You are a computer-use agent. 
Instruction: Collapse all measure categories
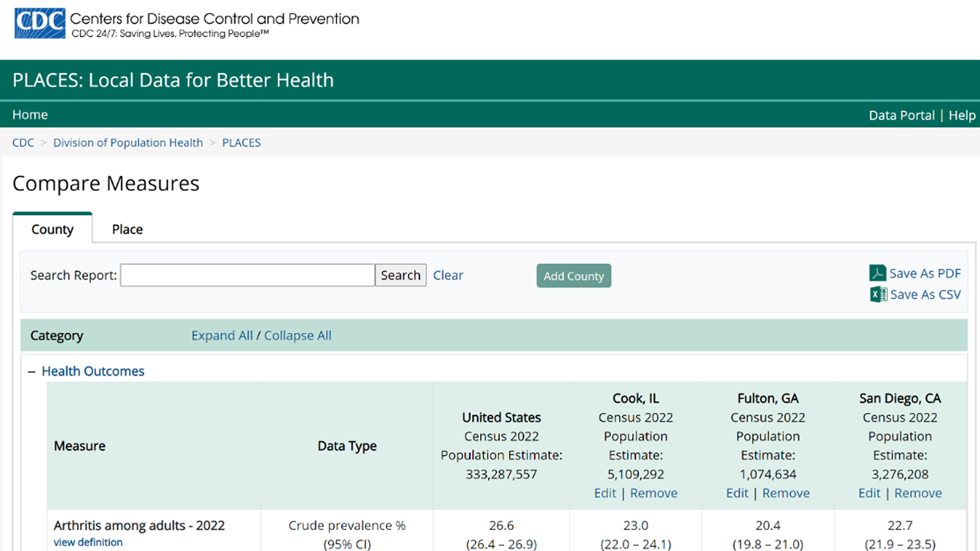(x=297, y=335)
